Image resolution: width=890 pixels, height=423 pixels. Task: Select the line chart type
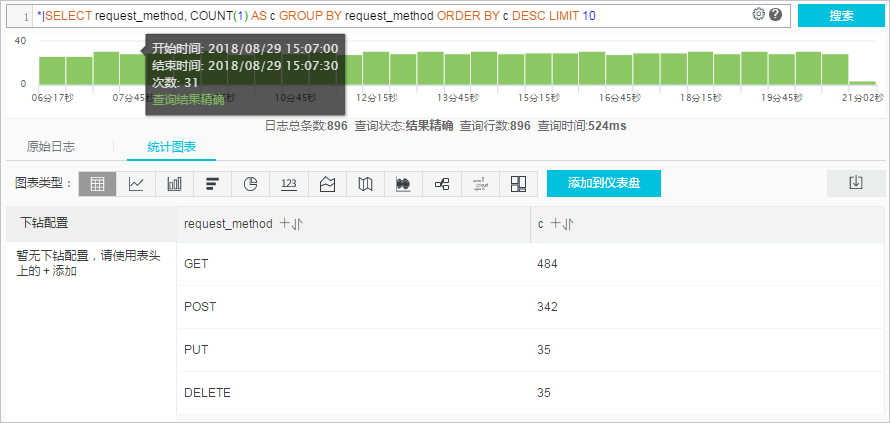[x=136, y=184]
